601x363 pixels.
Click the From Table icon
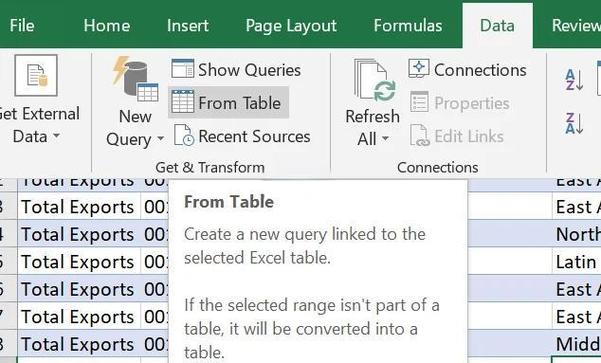click(x=182, y=102)
